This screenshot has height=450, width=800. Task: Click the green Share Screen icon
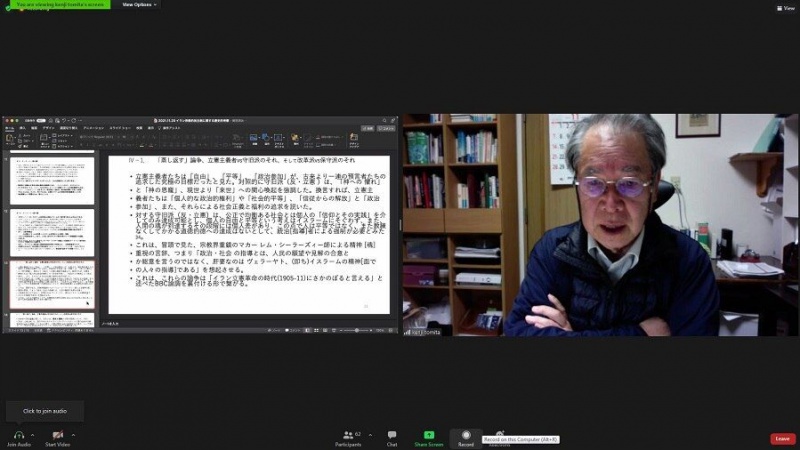pos(429,435)
